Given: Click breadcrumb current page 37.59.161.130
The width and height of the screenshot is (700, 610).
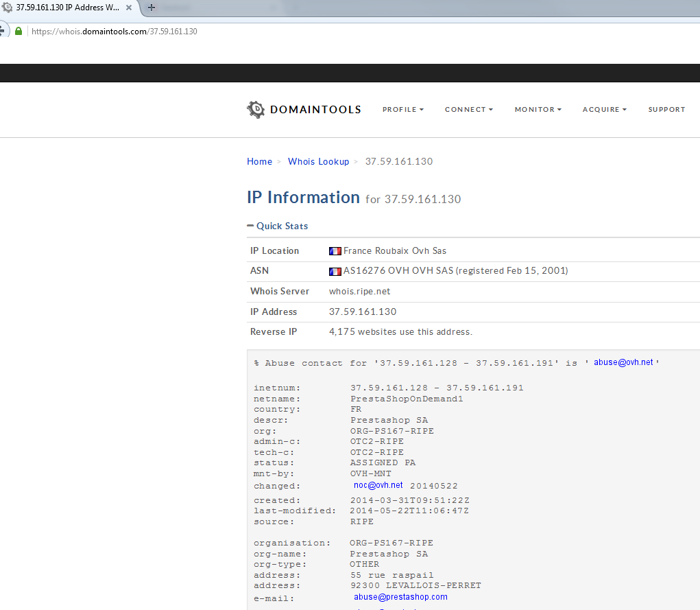Looking at the screenshot, I should click(x=398, y=161).
